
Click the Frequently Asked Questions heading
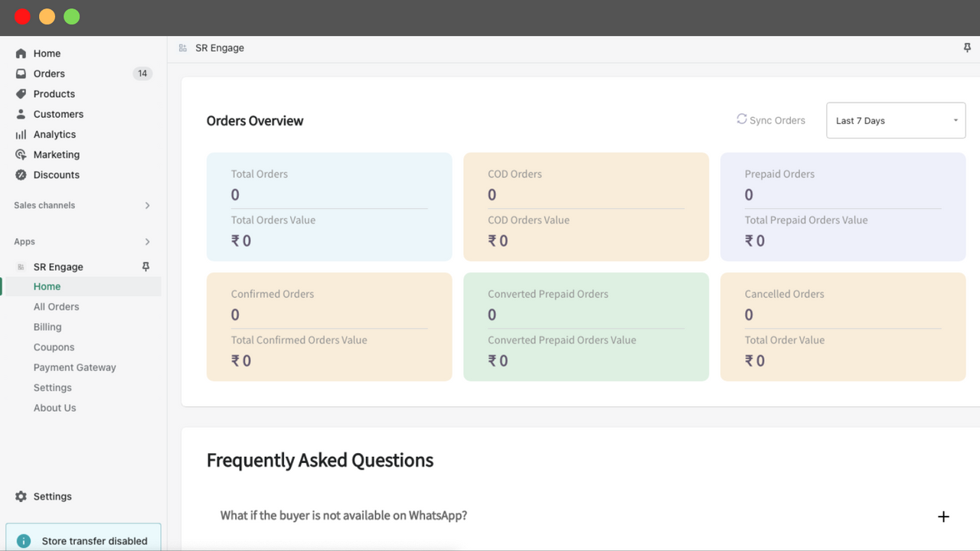(320, 461)
